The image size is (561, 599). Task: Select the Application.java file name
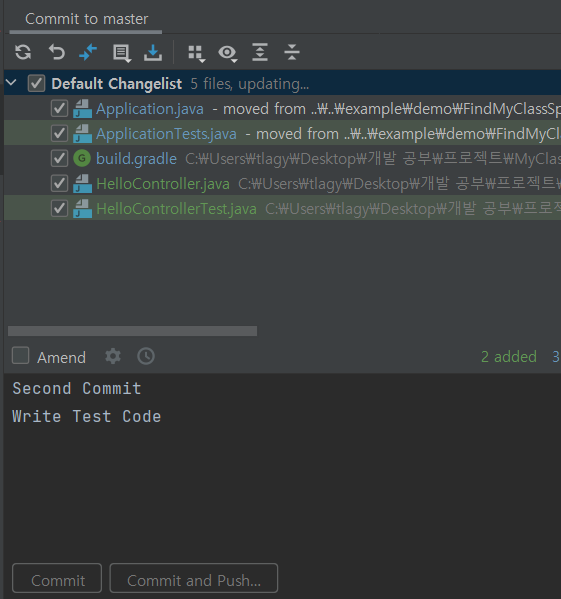[150, 109]
